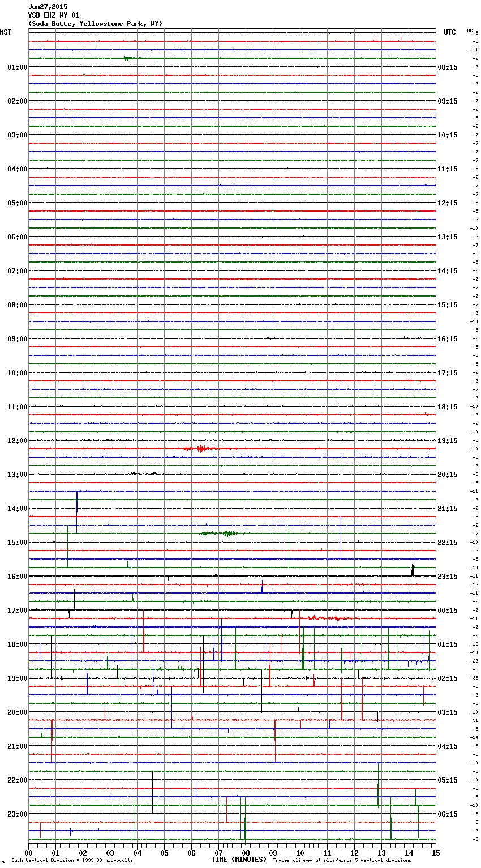Click "Traces clipped at plus/minus 5 vertical divisions"
The height and width of the screenshot is (868, 481).
coord(342,860)
